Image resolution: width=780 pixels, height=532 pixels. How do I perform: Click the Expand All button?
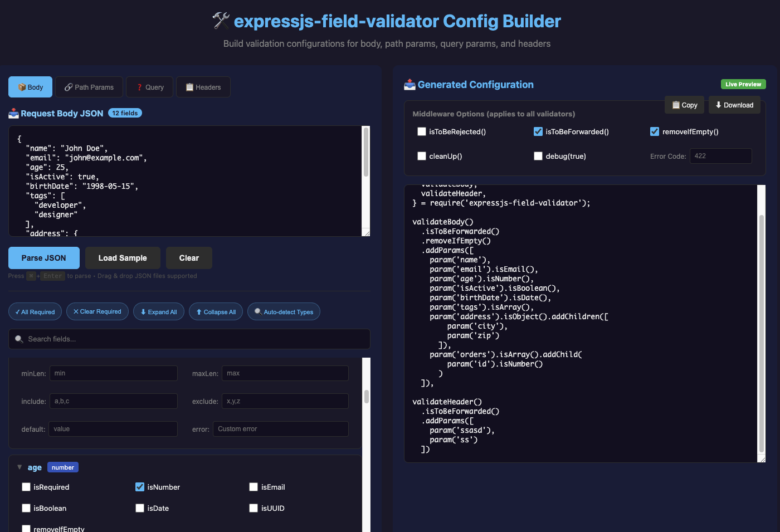click(158, 311)
